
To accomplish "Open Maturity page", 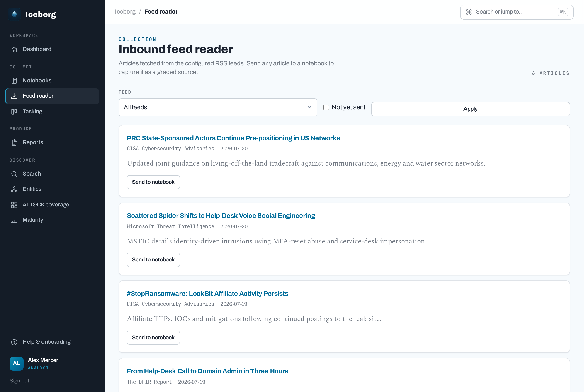I will click(52, 220).
